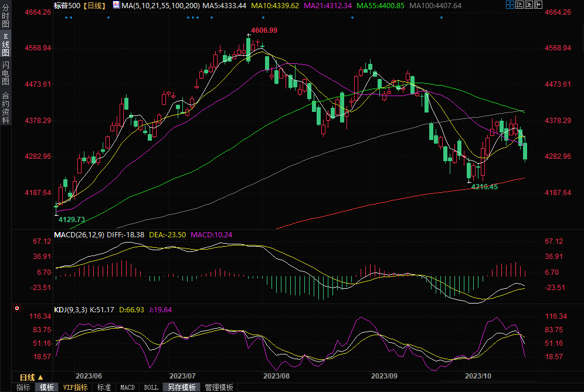Open the 合约资料 side tab
The height and width of the screenshot is (392, 584).
[6, 107]
